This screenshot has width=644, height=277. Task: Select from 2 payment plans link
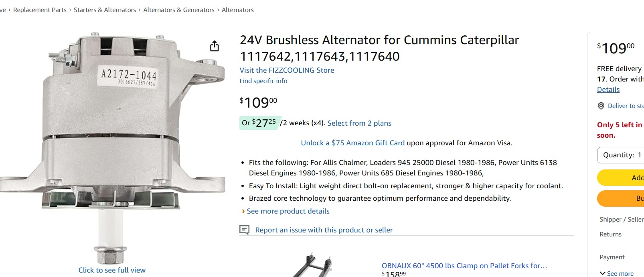tap(359, 123)
